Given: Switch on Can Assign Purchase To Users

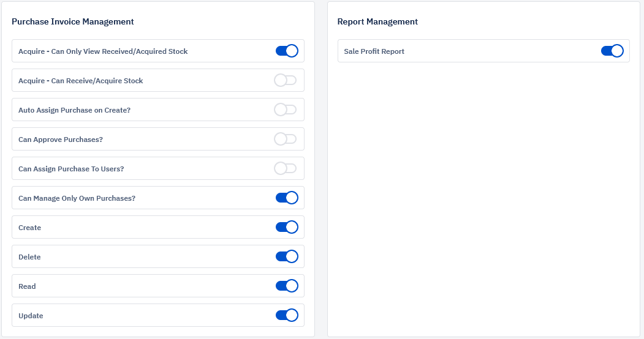Looking at the screenshot, I should pos(285,168).
